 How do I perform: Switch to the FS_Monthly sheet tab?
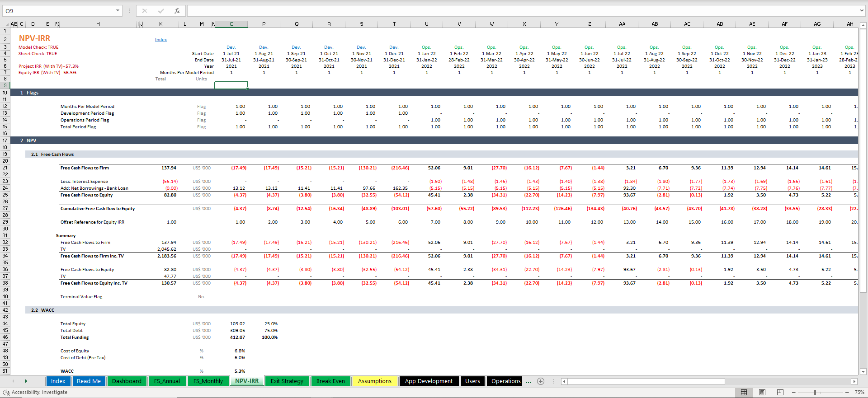click(x=208, y=381)
